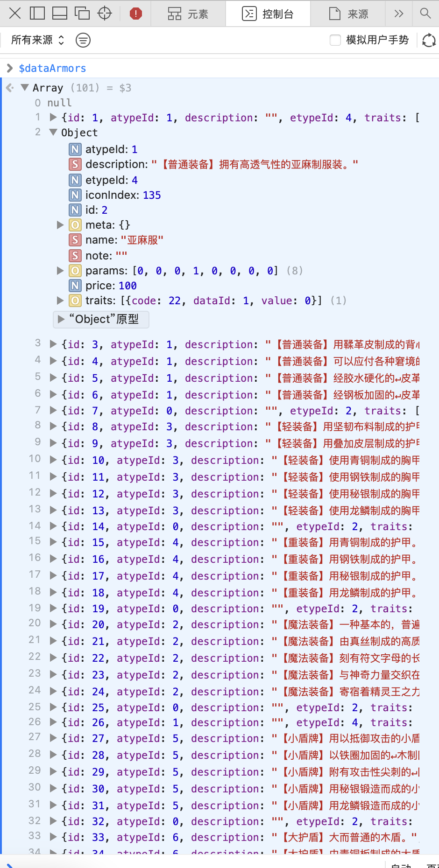Dock inspector to bottom of window
Screen dimensions: 439x868
click(60, 13)
